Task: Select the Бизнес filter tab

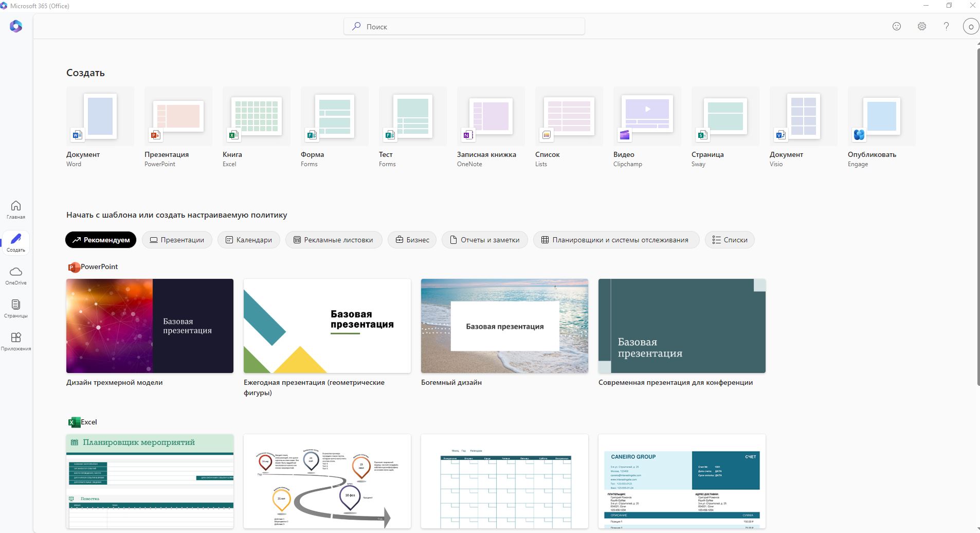Action: pos(412,240)
